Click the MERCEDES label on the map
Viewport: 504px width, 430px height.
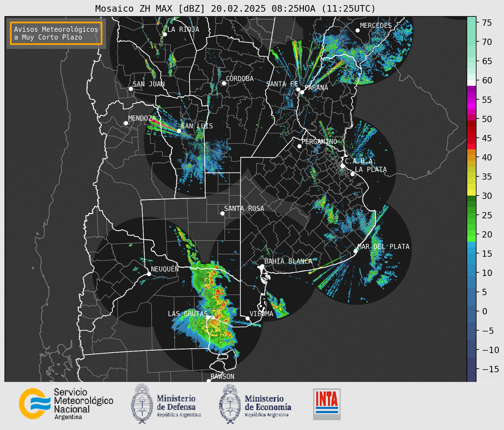tap(376, 26)
